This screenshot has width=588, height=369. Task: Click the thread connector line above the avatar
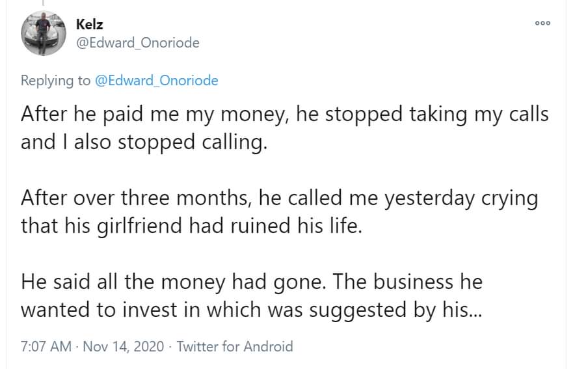(x=43, y=4)
